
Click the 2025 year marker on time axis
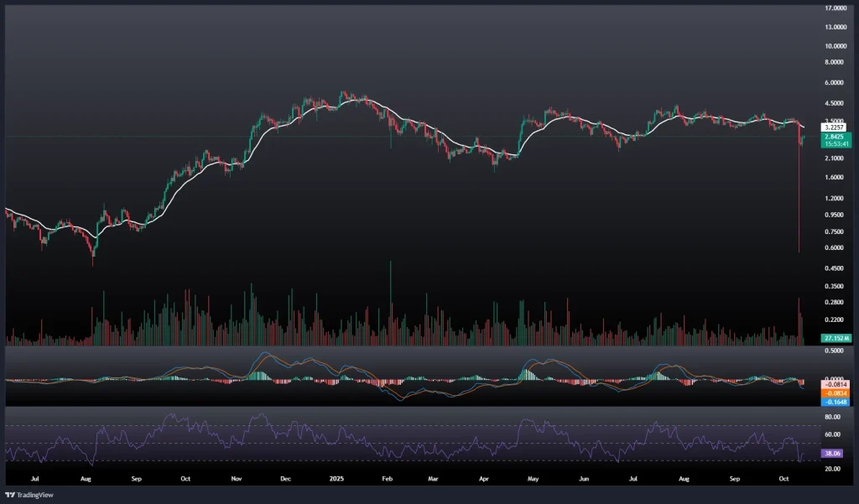(x=337, y=481)
